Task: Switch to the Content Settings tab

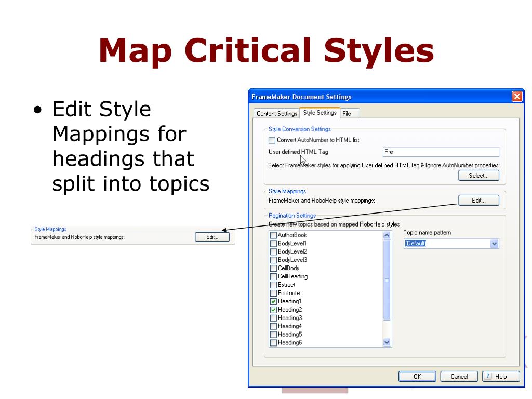Action: pos(277,114)
